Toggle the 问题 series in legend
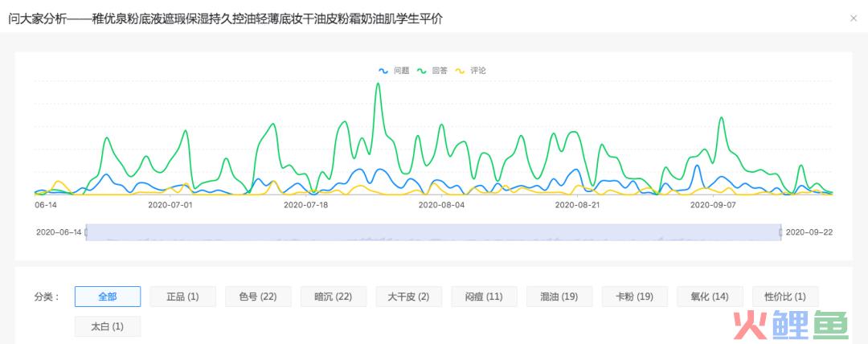The height and width of the screenshot is (344, 868). click(x=394, y=71)
